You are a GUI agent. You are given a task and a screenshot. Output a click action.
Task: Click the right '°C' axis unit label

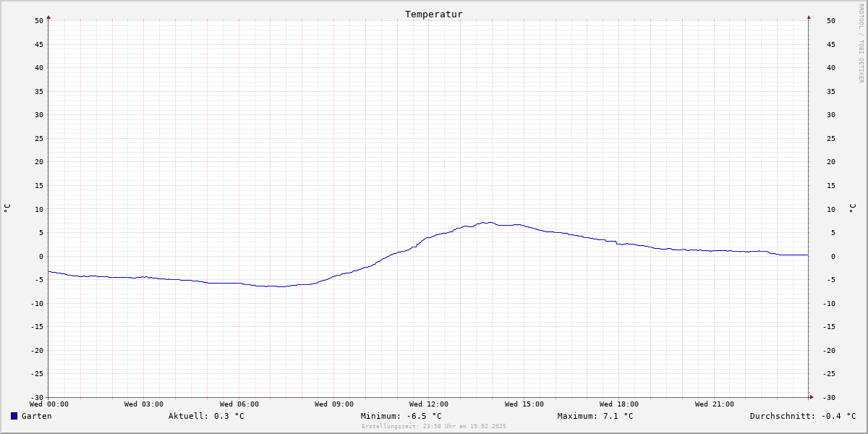[852, 208]
